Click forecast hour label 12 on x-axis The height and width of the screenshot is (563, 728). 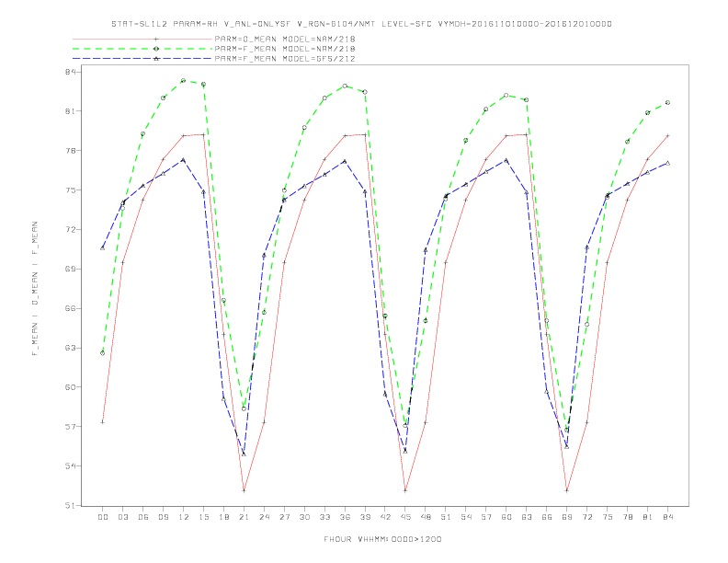tap(184, 517)
